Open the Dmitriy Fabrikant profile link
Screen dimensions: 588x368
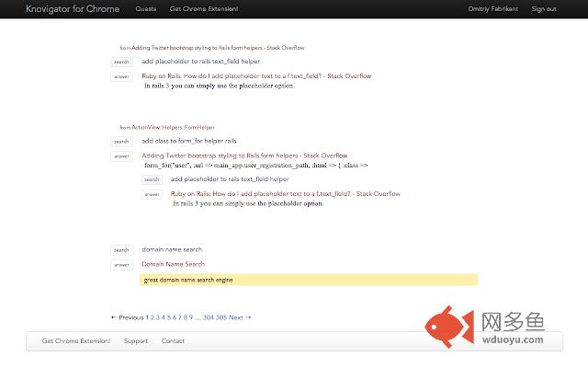pyautogui.click(x=492, y=8)
